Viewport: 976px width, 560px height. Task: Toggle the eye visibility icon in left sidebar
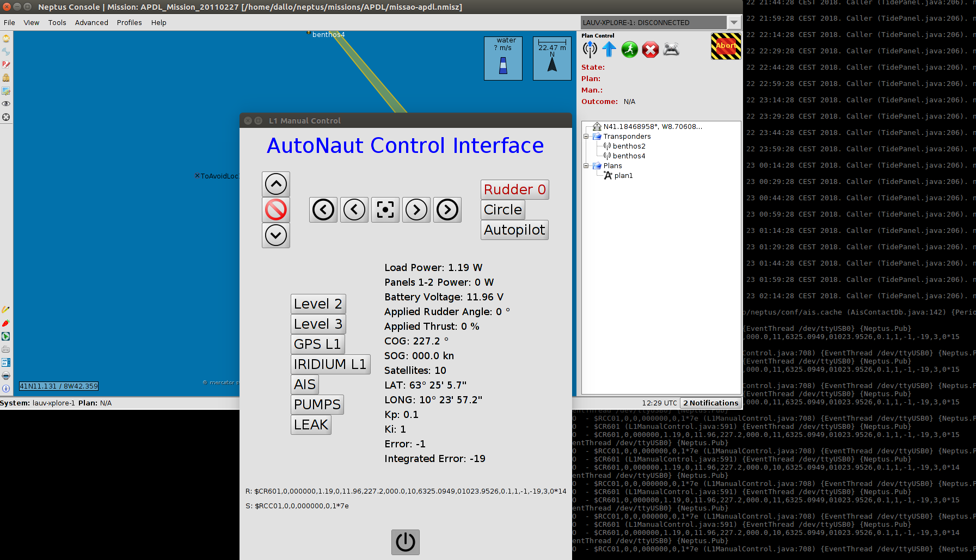6,104
